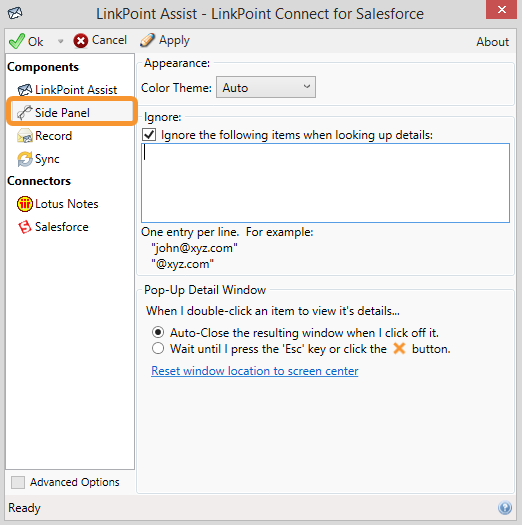The height and width of the screenshot is (526, 522).
Task: Click inside the ignore items text box
Action: [x=325, y=183]
